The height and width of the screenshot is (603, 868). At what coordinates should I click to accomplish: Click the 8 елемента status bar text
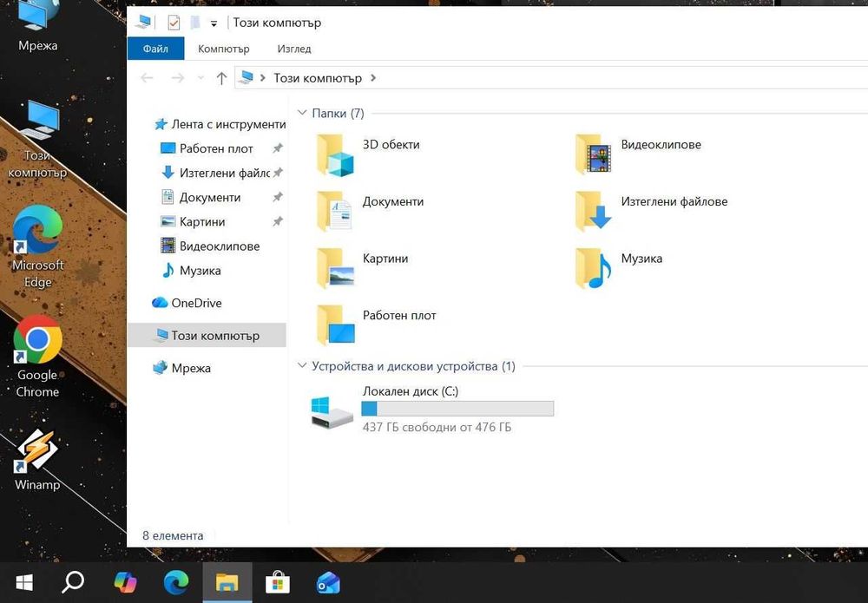[173, 535]
